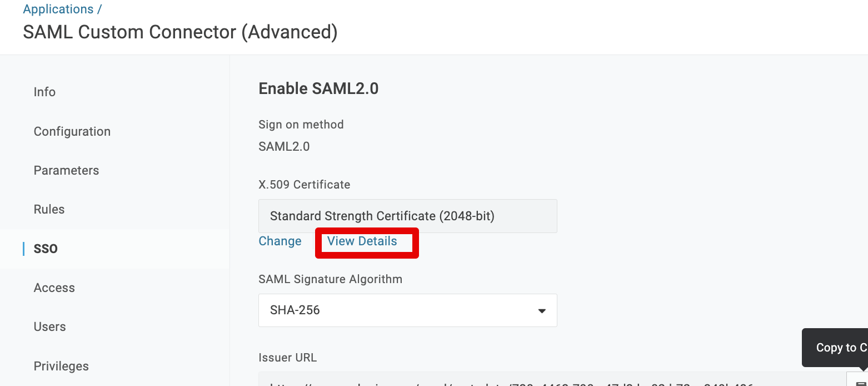868x386 pixels.
Task: Click the Applications breadcrumb link
Action: coord(58,9)
